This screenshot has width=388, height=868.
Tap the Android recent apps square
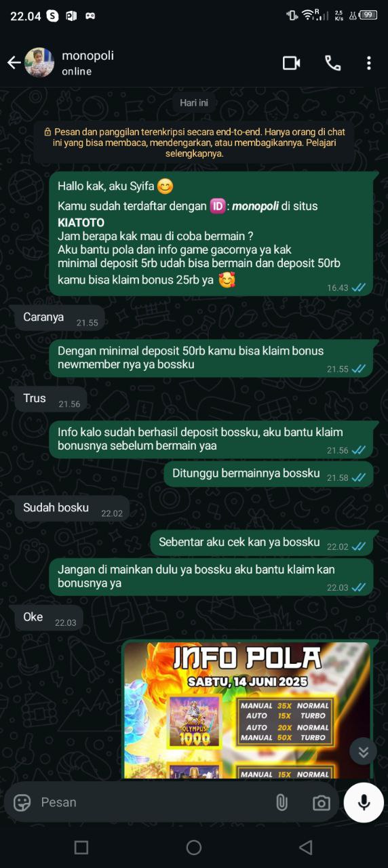[81, 847]
